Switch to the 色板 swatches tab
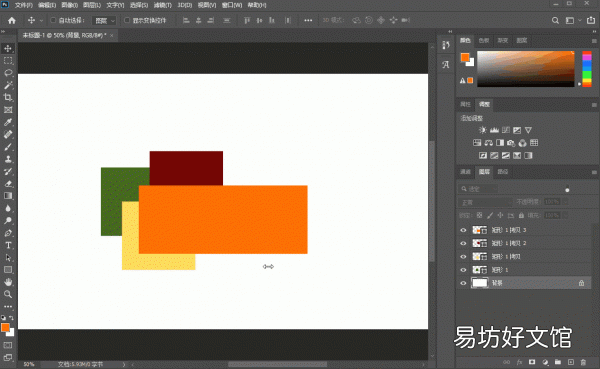This screenshot has width=600, height=369. 484,41
